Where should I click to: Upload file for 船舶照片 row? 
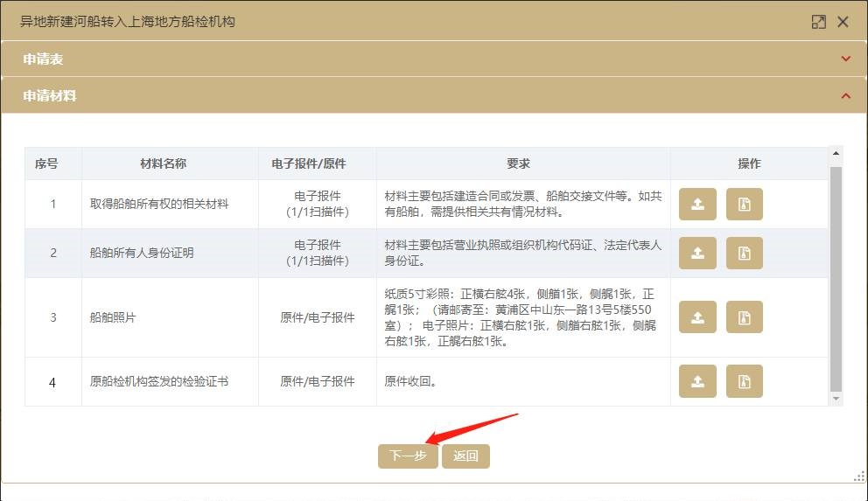[x=697, y=317]
